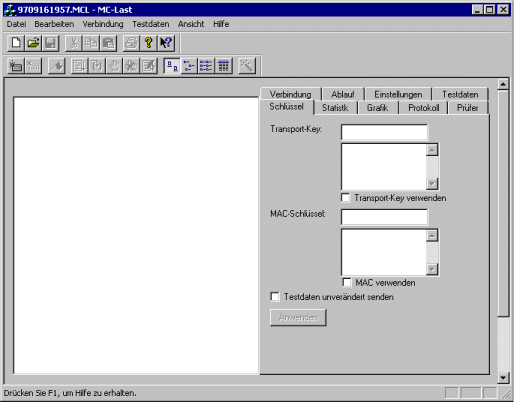Activate the context help arrow-question icon

coord(166,43)
